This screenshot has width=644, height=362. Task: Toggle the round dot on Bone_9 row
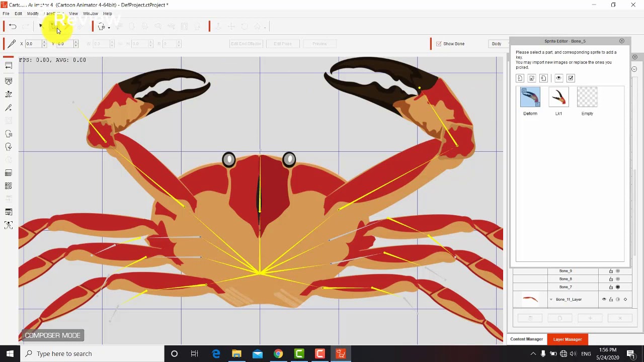618,271
